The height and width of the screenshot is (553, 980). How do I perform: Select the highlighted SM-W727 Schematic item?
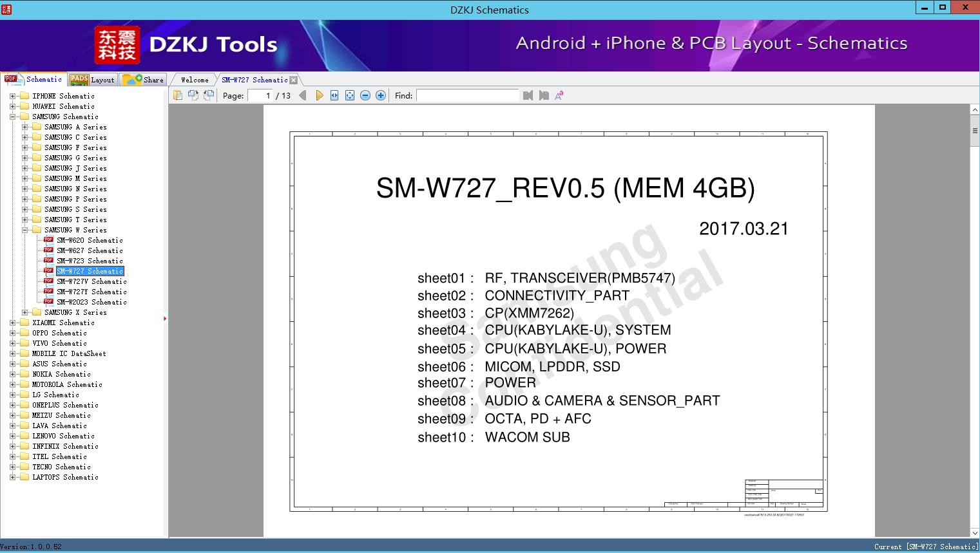click(90, 271)
